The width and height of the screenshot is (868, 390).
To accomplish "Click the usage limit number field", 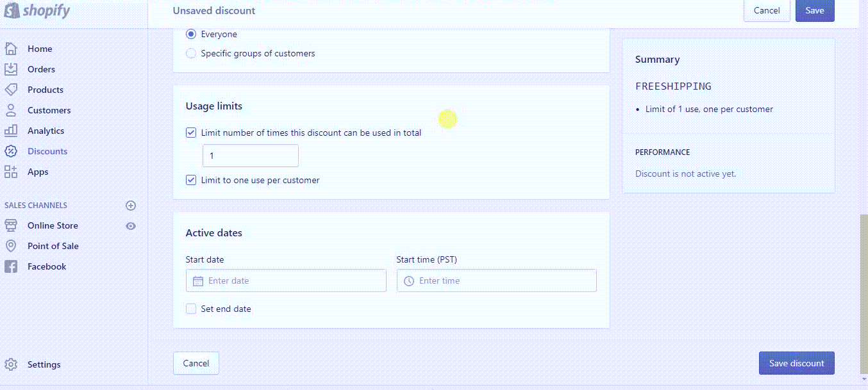I will click(x=251, y=156).
